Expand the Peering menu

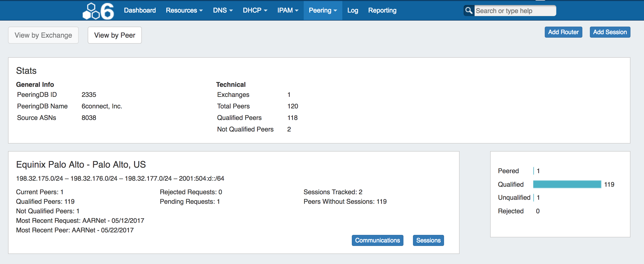coord(323,11)
